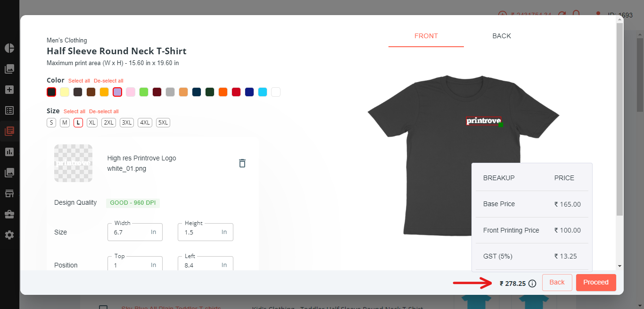This screenshot has height=309, width=644.
Task: Click the plus box sidebar icon
Action: tap(9, 90)
